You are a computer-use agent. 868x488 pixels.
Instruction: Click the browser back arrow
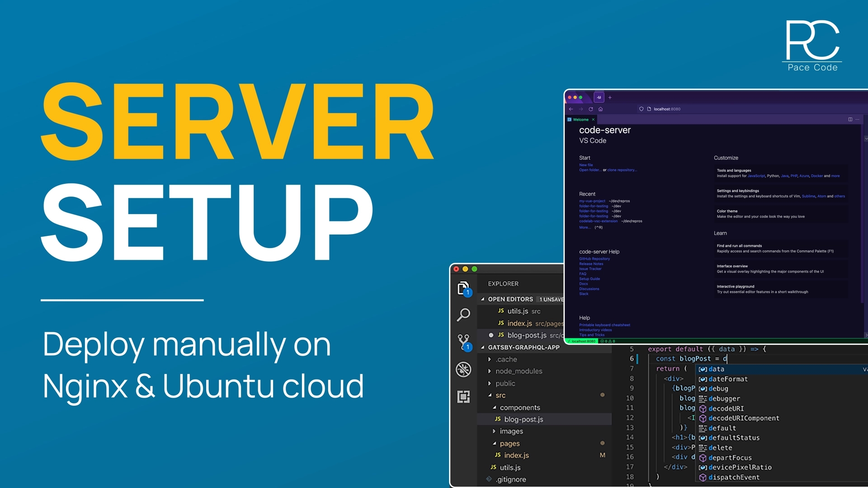571,109
